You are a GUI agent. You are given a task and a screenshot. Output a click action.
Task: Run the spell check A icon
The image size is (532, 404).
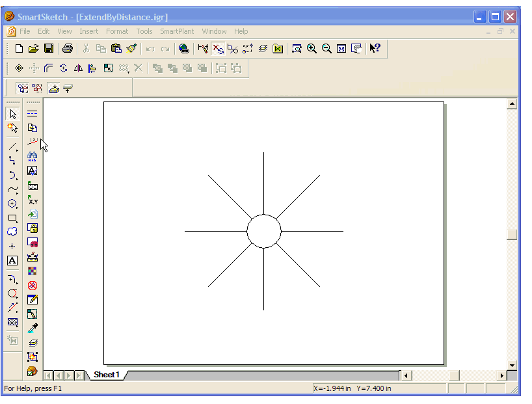coord(33,170)
